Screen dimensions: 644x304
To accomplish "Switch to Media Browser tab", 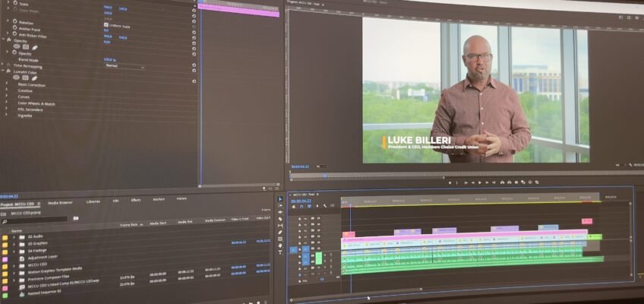I will [60, 202].
